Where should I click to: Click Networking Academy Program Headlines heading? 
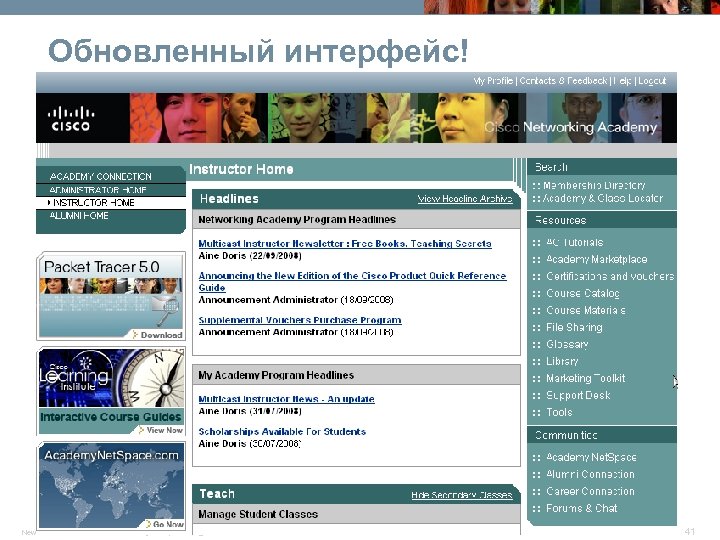click(297, 219)
